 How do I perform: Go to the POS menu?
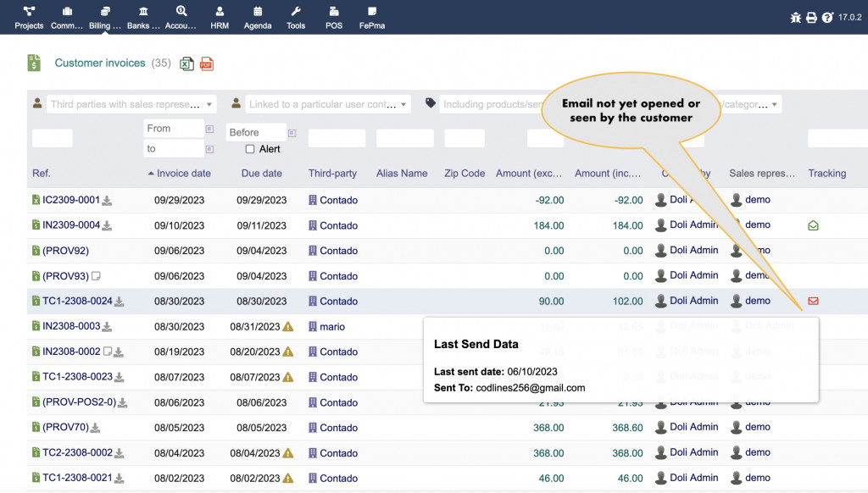pyautogui.click(x=334, y=18)
